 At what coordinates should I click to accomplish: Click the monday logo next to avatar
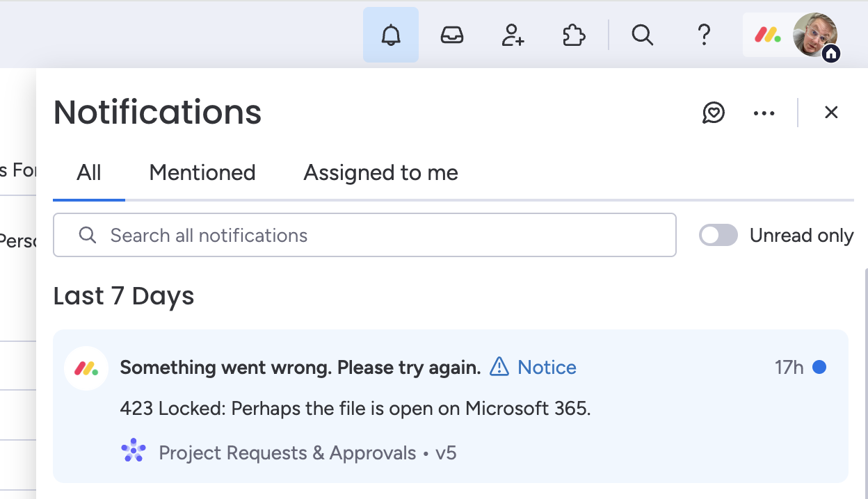[x=768, y=35]
